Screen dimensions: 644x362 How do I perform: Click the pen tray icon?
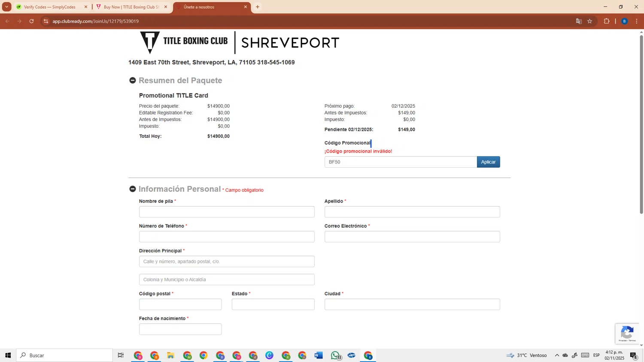click(x=574, y=355)
